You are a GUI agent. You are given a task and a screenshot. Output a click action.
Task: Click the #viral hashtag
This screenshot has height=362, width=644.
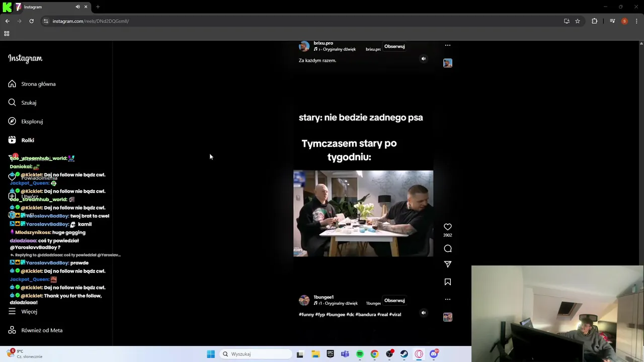[x=395, y=315]
